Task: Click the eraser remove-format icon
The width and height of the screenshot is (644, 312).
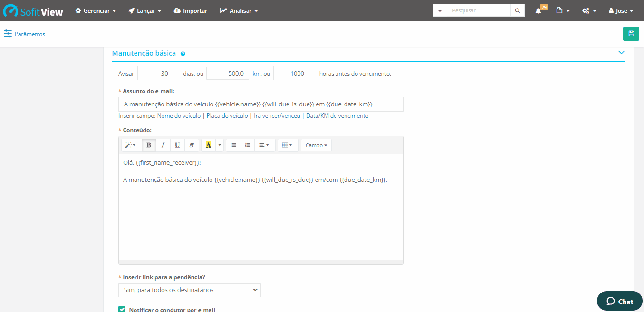Action: click(192, 145)
